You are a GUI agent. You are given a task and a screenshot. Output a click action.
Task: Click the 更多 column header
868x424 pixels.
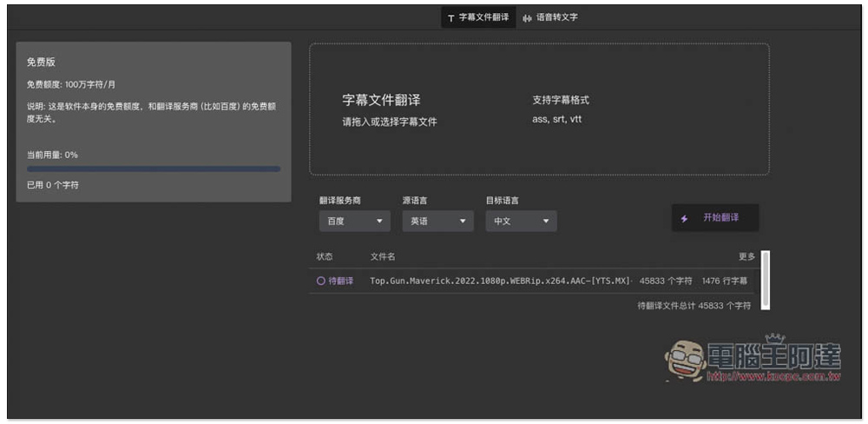tap(746, 256)
